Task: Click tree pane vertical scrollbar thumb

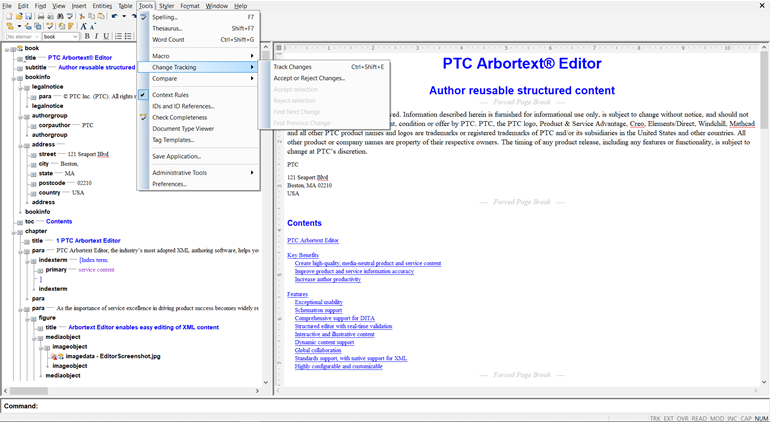Action: [x=266, y=55]
